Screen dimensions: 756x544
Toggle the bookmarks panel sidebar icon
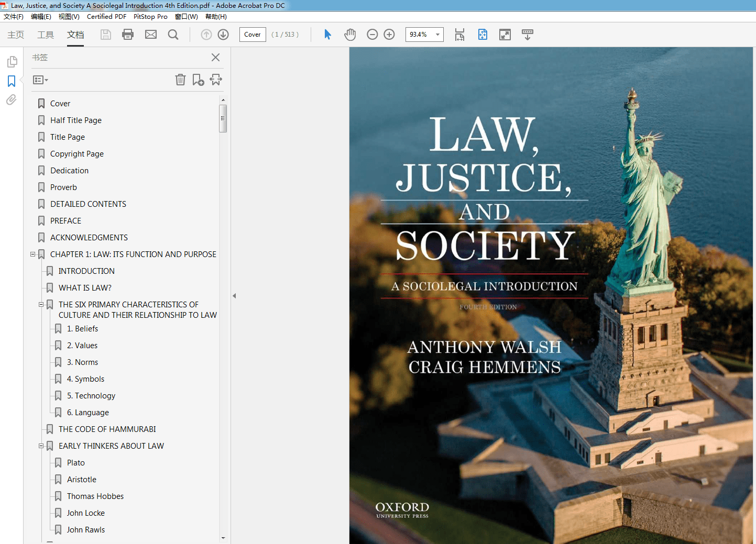coord(12,81)
